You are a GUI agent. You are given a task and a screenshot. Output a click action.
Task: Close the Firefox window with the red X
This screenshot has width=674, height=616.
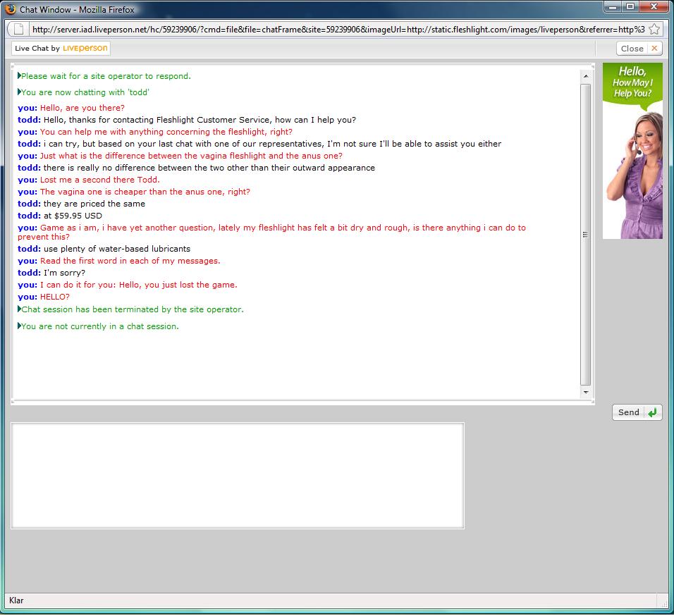pos(654,7)
